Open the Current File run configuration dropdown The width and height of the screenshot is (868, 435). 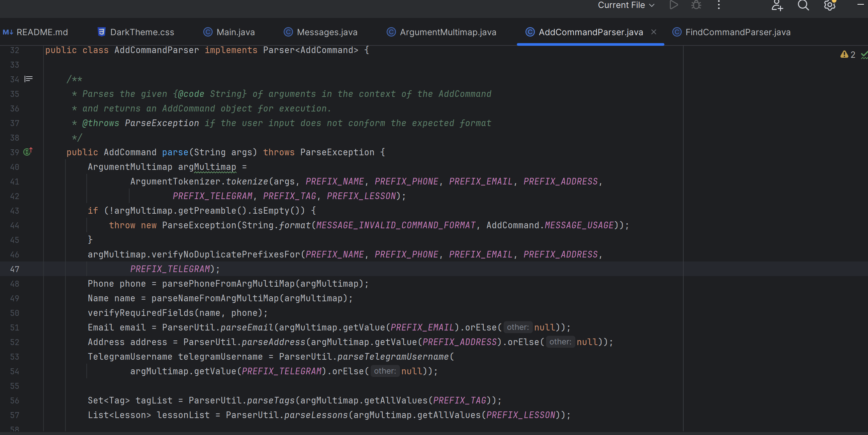(x=626, y=5)
